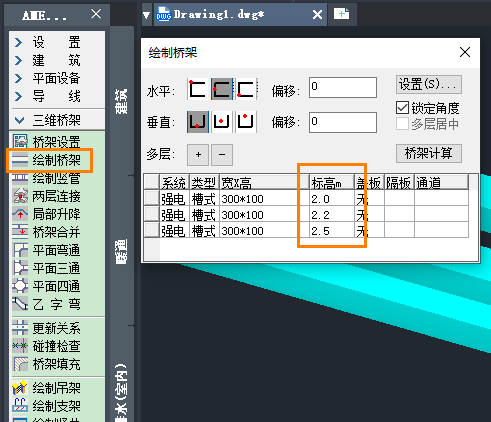Click the 系统 column header
This screenshot has height=422, width=491.
click(175, 182)
